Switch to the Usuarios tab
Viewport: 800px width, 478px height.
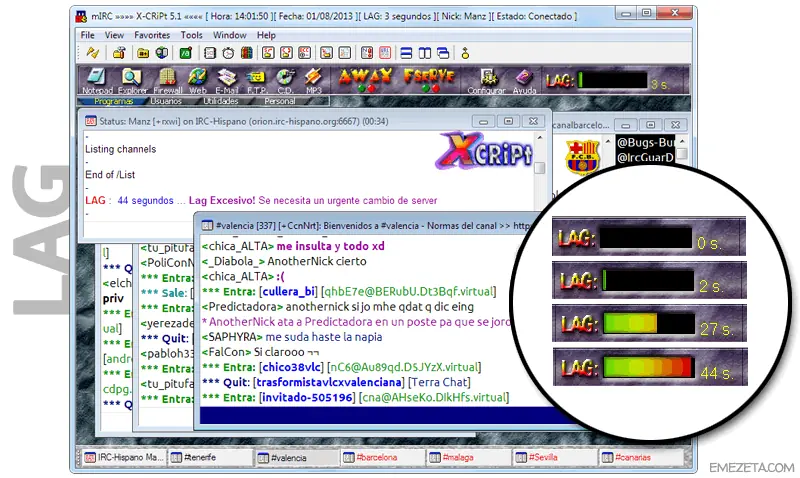coord(166,101)
